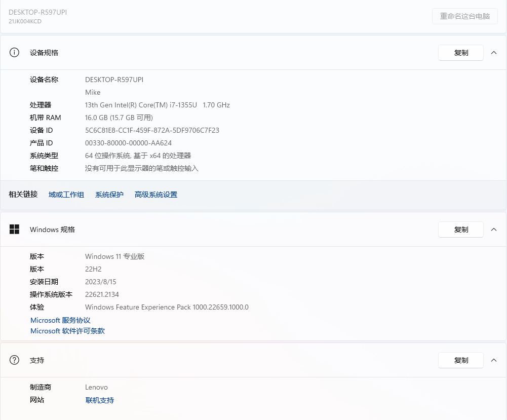Click 重命名这台电脑 button
Image resolution: width=507 pixels, height=420 pixels.
pos(464,16)
